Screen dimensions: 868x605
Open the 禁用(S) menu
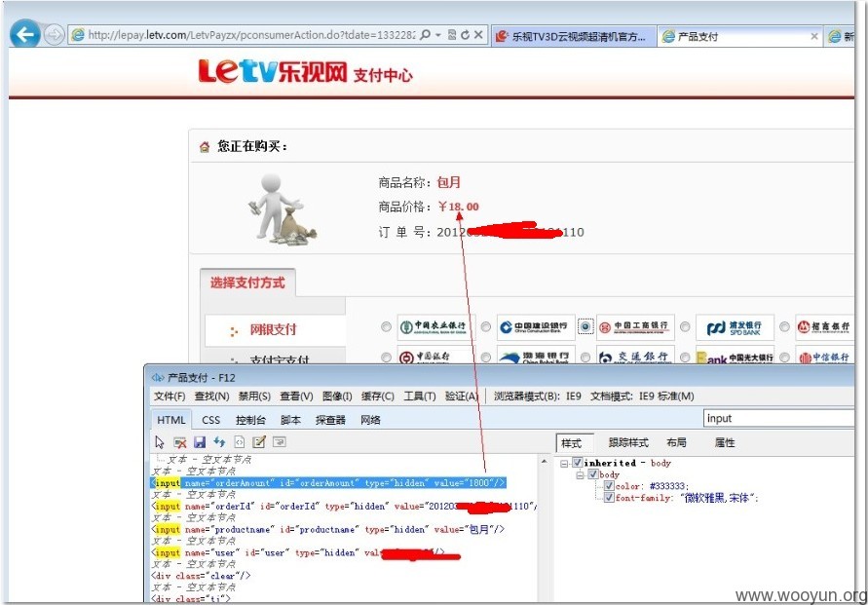tap(254, 397)
